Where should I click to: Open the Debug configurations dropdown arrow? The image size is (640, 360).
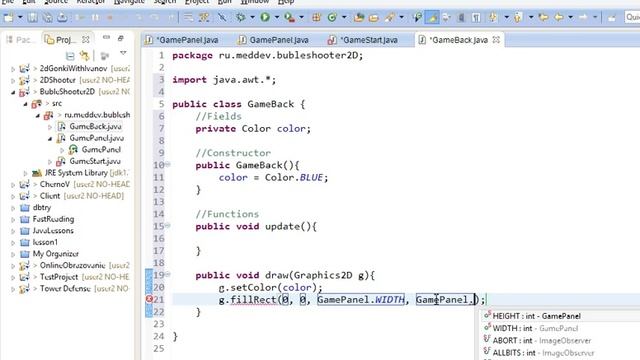click(x=252, y=18)
